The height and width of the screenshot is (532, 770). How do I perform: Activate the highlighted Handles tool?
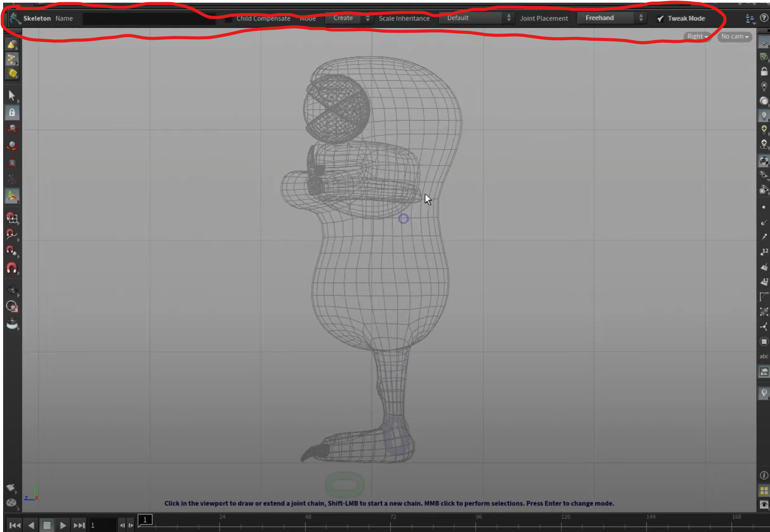(x=12, y=196)
